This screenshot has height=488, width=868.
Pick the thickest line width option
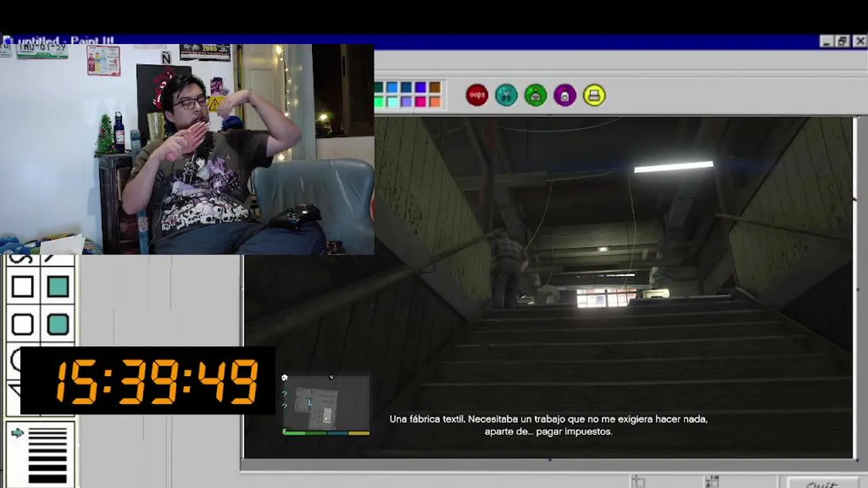click(x=47, y=479)
